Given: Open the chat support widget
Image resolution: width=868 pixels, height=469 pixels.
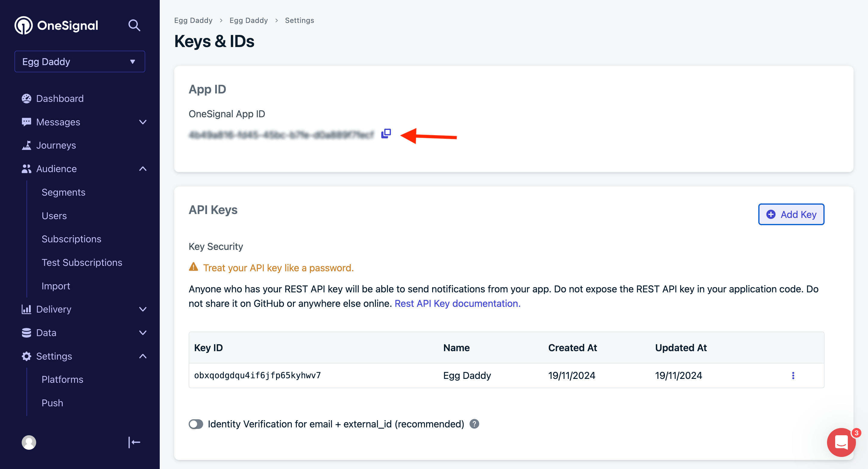Looking at the screenshot, I should (841, 442).
